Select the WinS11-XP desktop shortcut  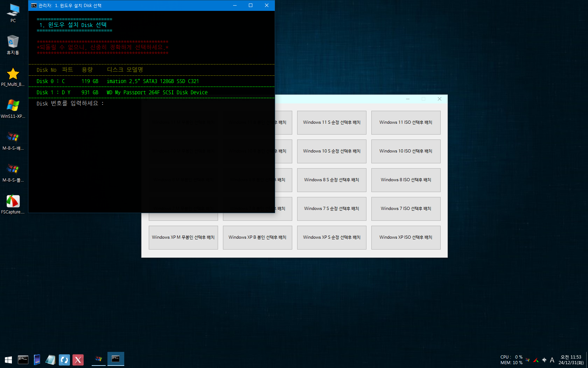(13, 109)
